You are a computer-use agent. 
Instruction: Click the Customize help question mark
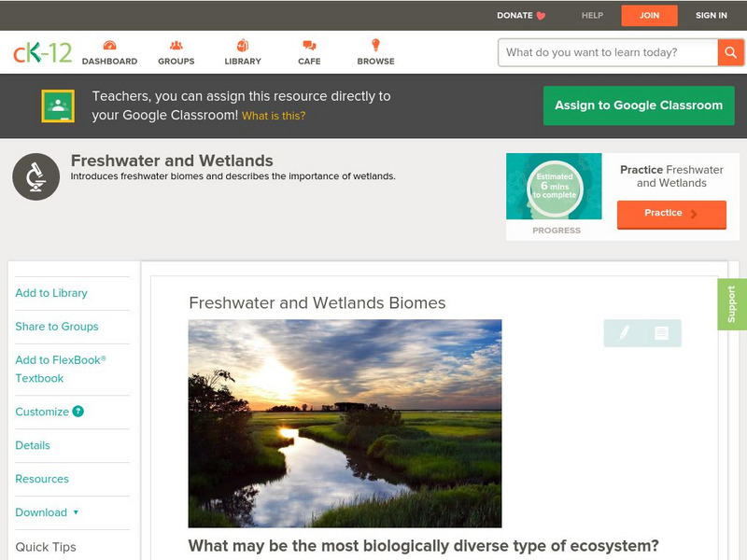click(78, 412)
